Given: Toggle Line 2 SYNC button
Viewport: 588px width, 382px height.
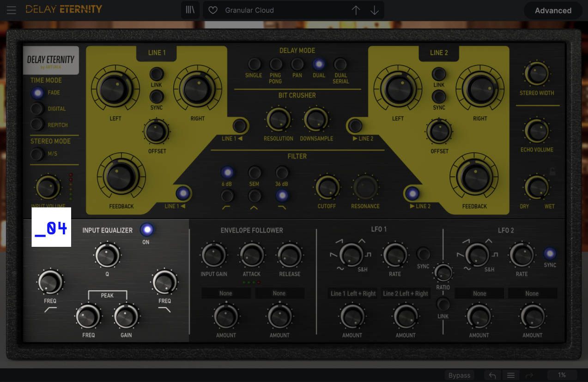Looking at the screenshot, I should click(439, 96).
